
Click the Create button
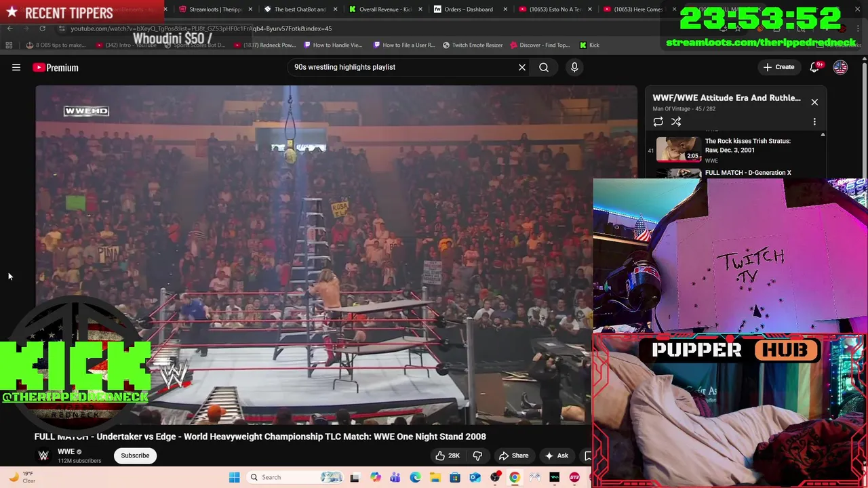pyautogui.click(x=778, y=67)
